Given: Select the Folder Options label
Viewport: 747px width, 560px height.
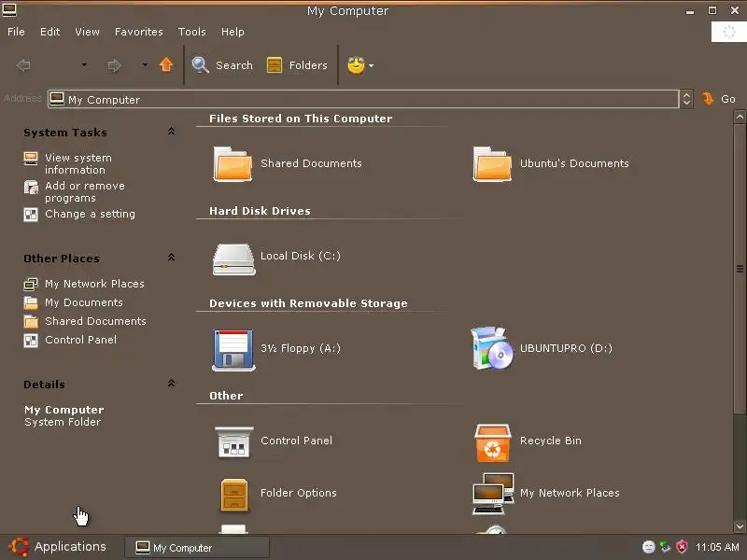Looking at the screenshot, I should coord(298,494).
